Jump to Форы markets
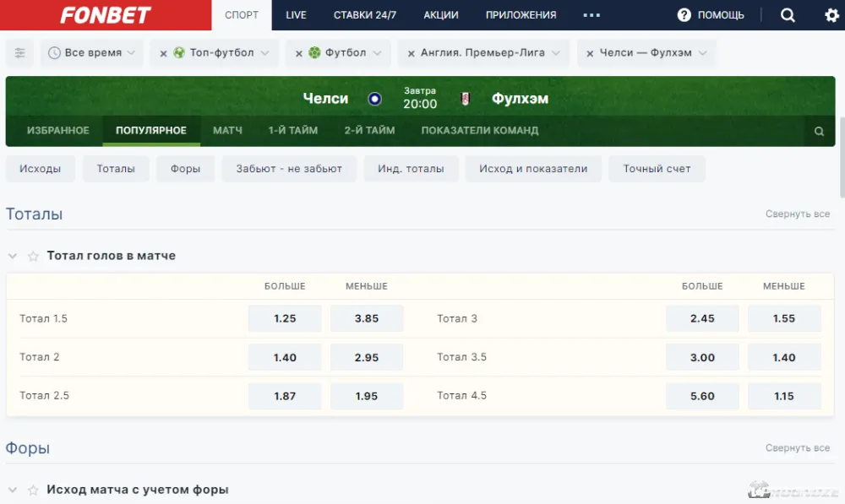Screen dimensions: 845x504 click(x=185, y=169)
